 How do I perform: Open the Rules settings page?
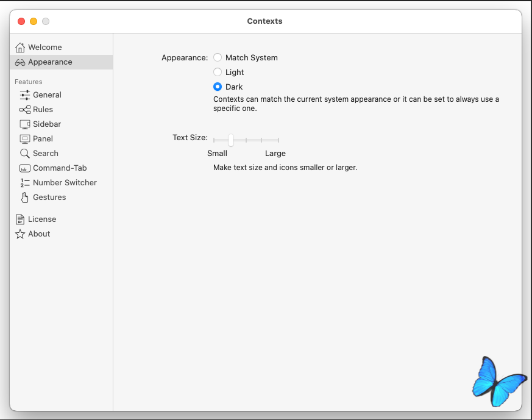[x=62, y=110]
